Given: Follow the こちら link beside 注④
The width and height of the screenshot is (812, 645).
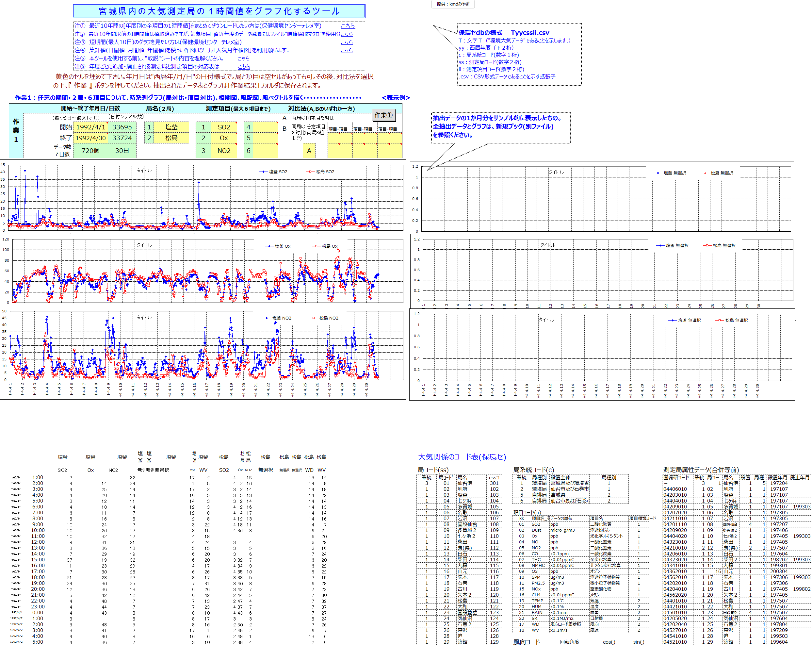Looking at the screenshot, I should pos(347,50).
